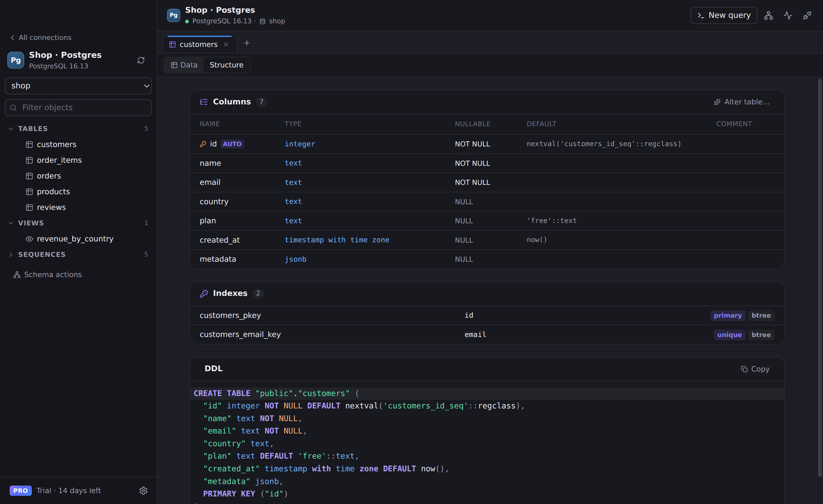823x504 pixels.
Task: Click the Pg connection logo in header
Action: pyautogui.click(x=173, y=15)
